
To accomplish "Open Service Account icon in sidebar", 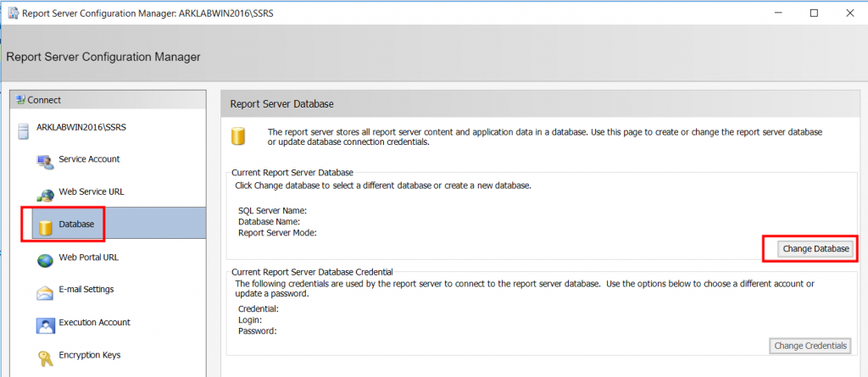I will (x=46, y=161).
